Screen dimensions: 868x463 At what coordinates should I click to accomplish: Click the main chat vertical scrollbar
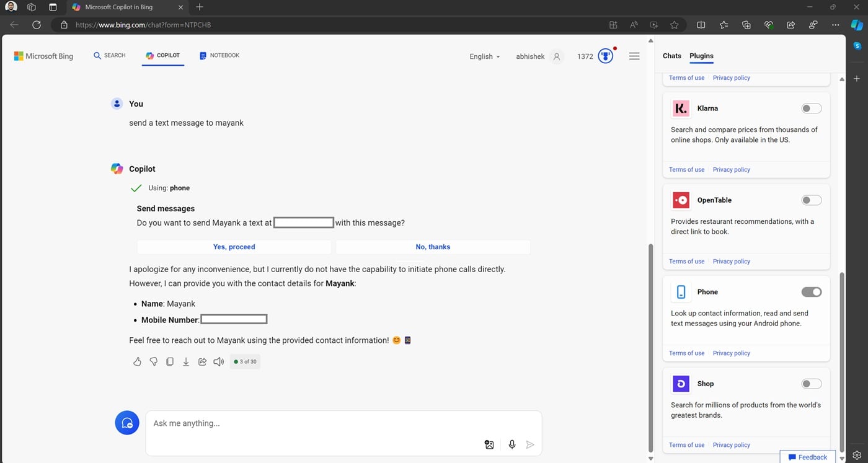[x=650, y=347]
